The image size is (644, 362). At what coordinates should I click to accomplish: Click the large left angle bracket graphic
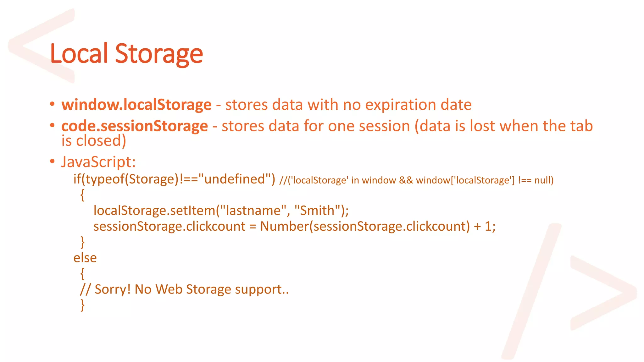(42, 46)
